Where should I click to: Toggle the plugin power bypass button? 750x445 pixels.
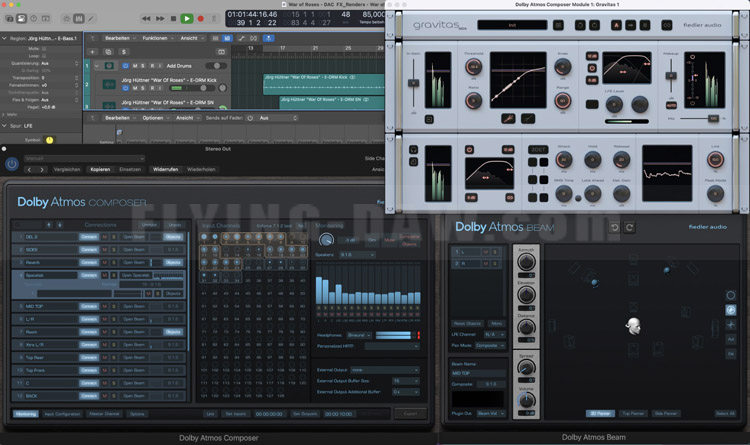11,163
